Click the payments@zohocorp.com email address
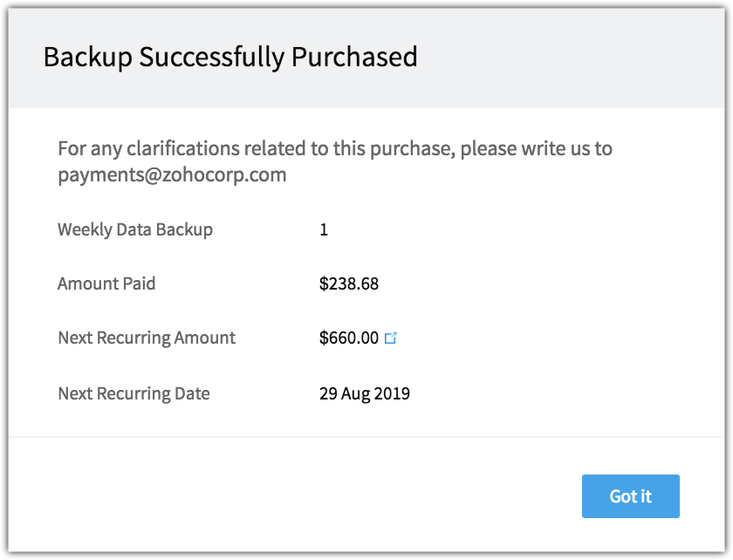 [172, 175]
